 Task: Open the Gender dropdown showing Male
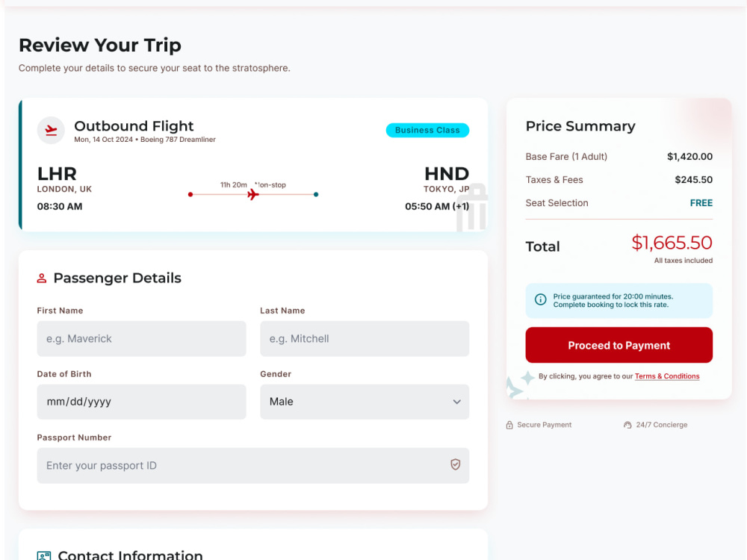(365, 402)
